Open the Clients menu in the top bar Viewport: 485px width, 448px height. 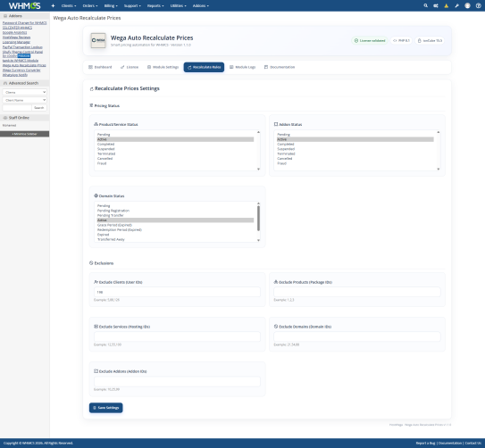[x=69, y=5]
